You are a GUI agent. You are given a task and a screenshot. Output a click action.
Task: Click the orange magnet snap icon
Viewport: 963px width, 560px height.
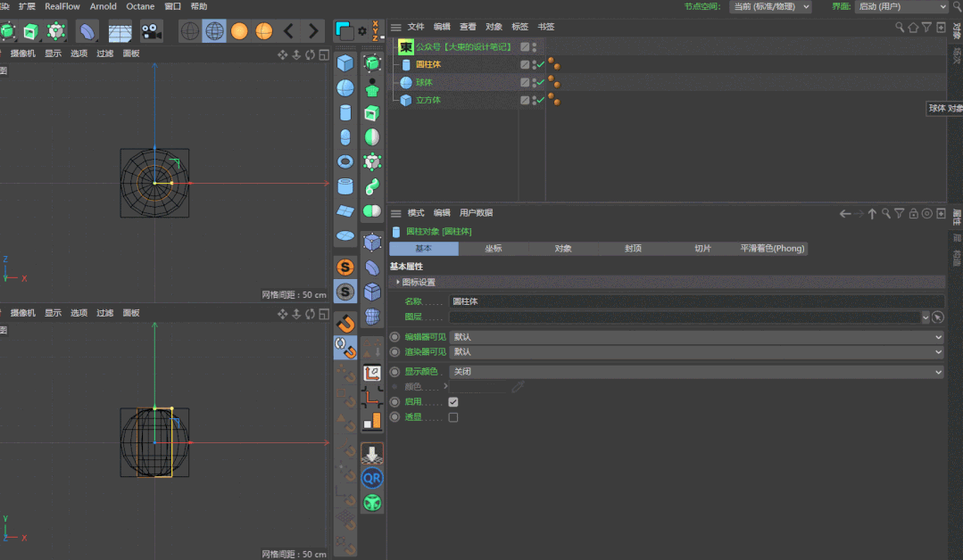[x=345, y=322]
